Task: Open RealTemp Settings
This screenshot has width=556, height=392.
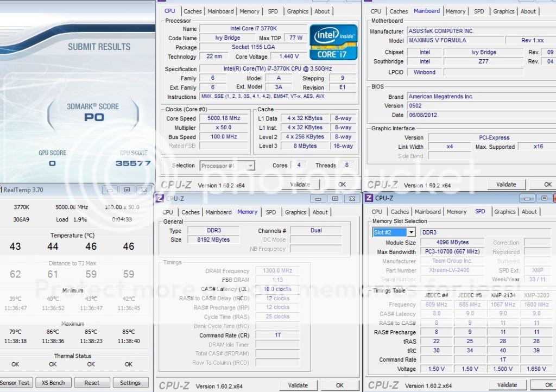Action: 130,383
